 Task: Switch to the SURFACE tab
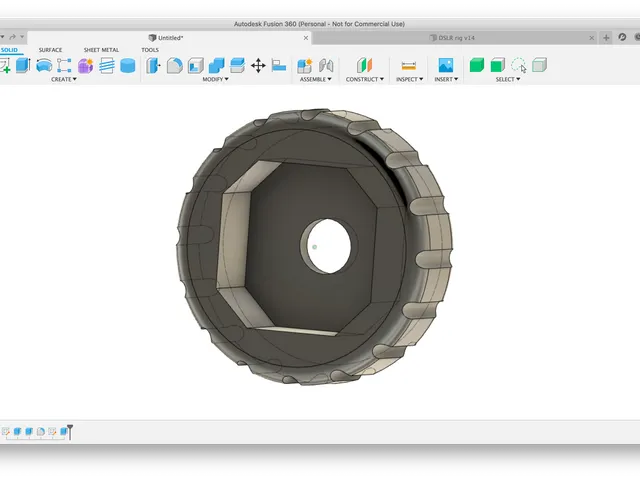50,50
